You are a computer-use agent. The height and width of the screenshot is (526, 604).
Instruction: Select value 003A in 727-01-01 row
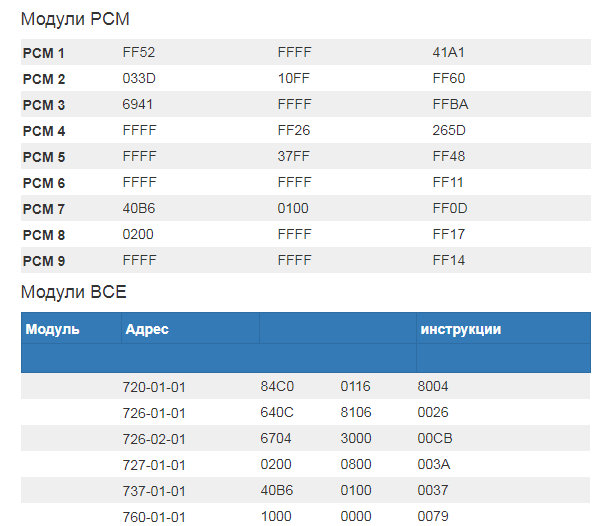click(434, 464)
